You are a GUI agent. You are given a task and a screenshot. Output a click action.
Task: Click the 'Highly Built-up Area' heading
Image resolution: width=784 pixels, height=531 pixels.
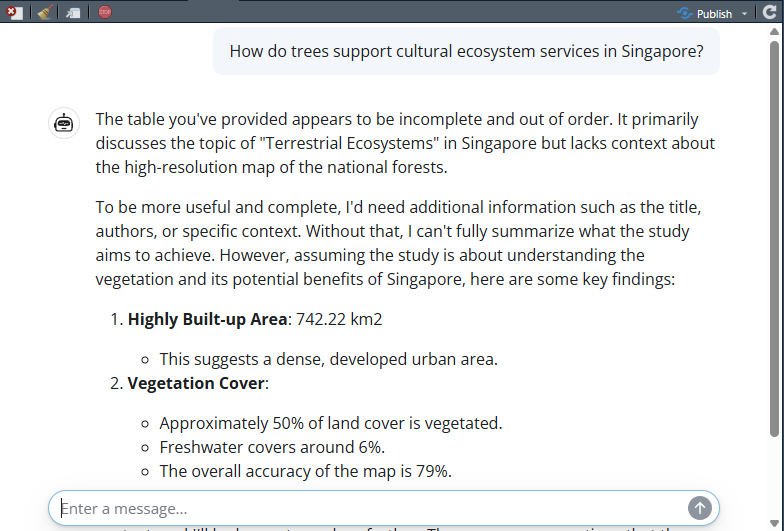click(x=207, y=319)
